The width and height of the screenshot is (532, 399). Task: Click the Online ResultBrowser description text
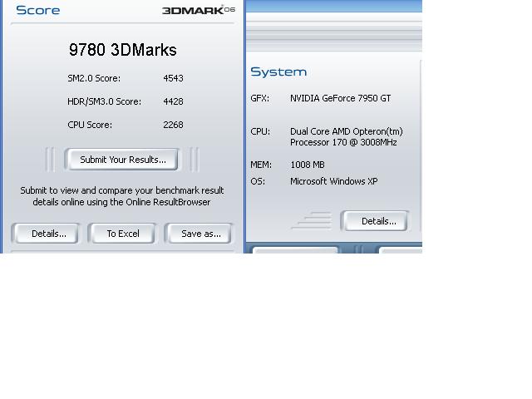(x=122, y=196)
